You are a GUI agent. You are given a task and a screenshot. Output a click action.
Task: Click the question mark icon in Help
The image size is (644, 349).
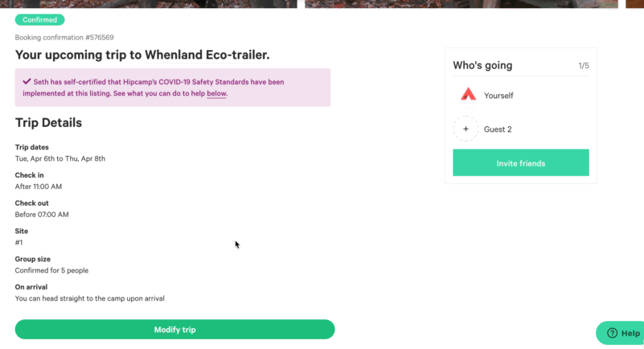(x=612, y=333)
